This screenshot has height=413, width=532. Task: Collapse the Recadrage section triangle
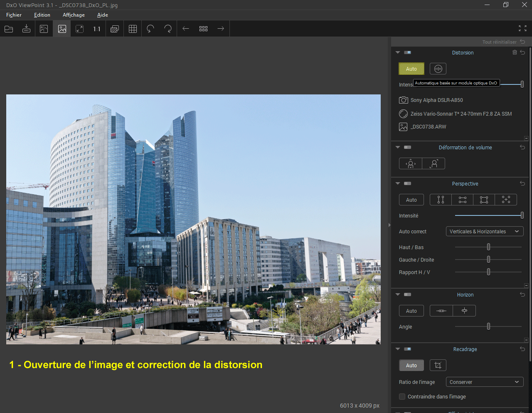(398, 349)
